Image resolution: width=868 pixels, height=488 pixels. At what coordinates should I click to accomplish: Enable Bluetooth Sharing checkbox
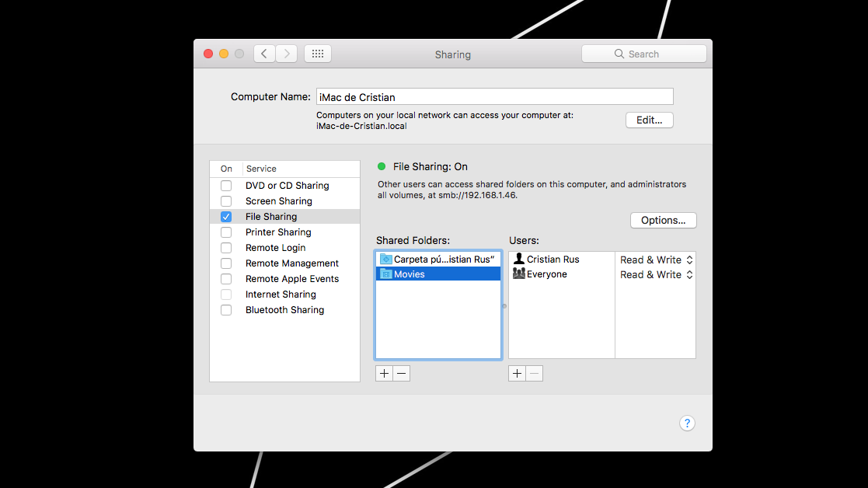point(226,310)
